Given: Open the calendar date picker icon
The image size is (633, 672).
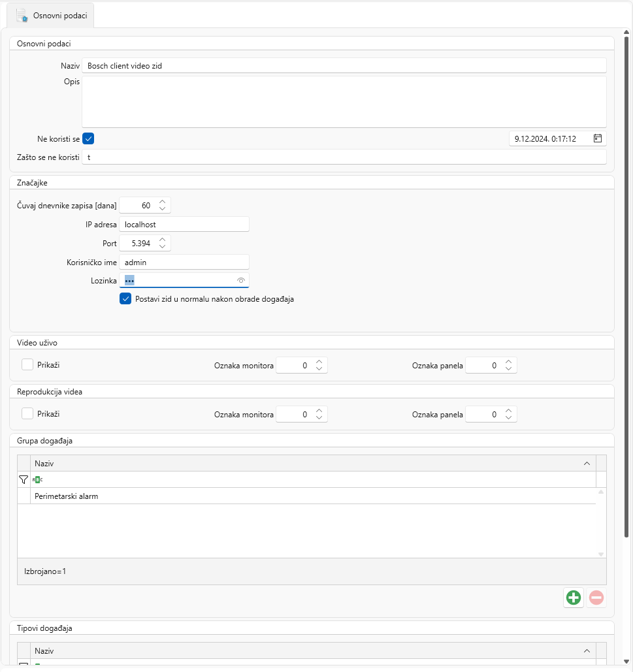Looking at the screenshot, I should click(x=597, y=138).
